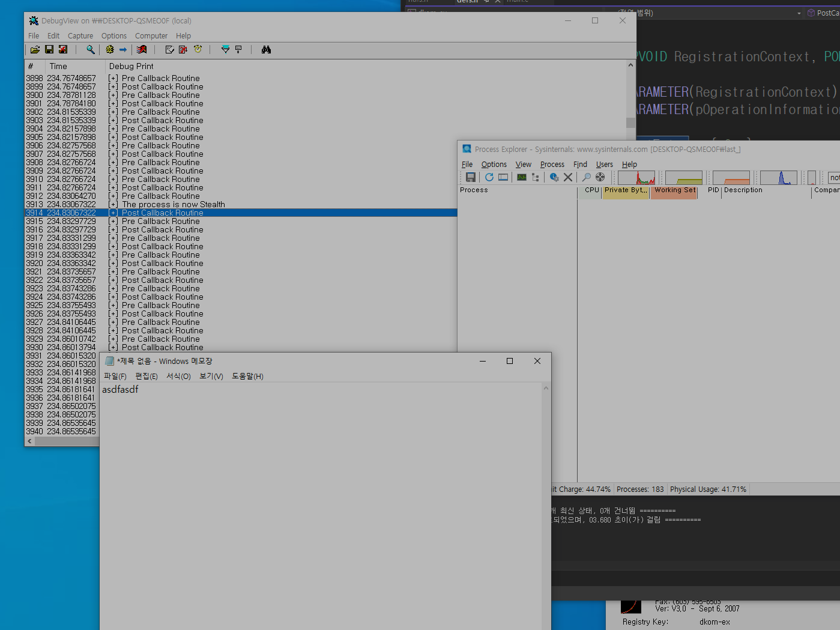Image resolution: width=840 pixels, height=630 pixels.
Task: Open Find menu in Process Explorer
Action: pos(580,165)
